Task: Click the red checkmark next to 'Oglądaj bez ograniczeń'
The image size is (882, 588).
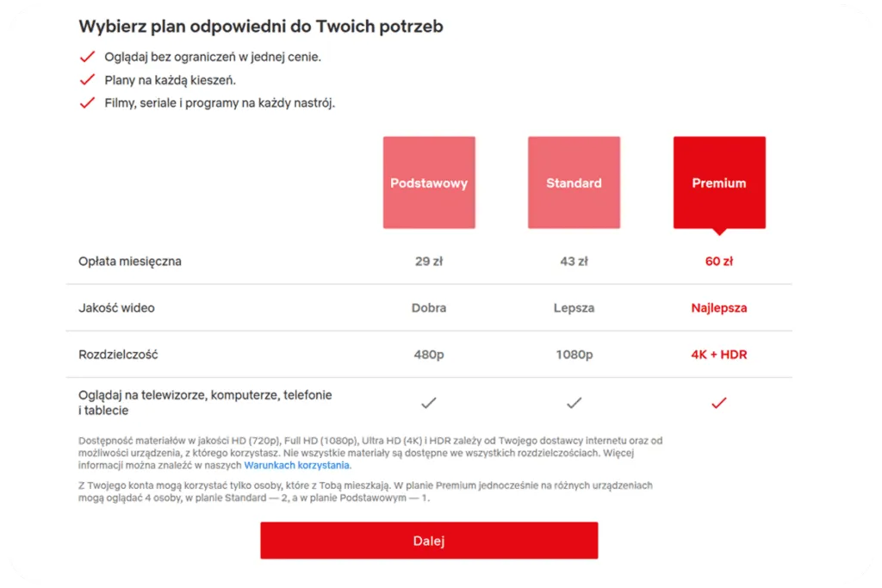Action: (x=87, y=56)
